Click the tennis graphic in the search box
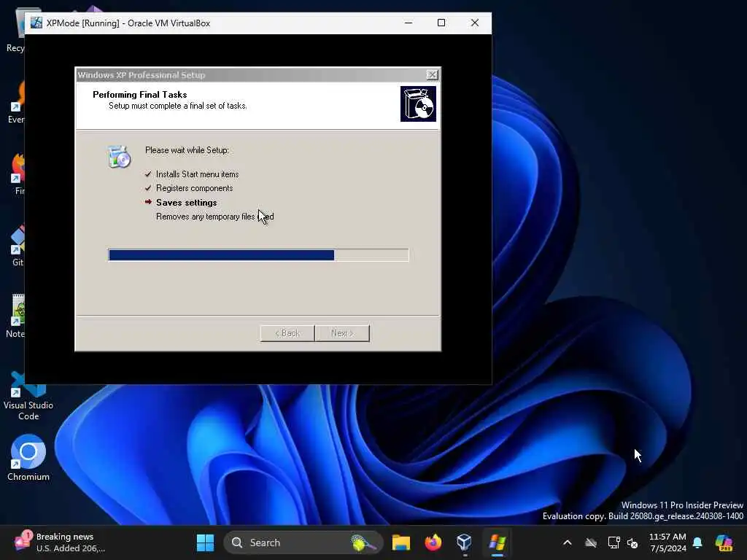747x560 pixels. pyautogui.click(x=363, y=542)
